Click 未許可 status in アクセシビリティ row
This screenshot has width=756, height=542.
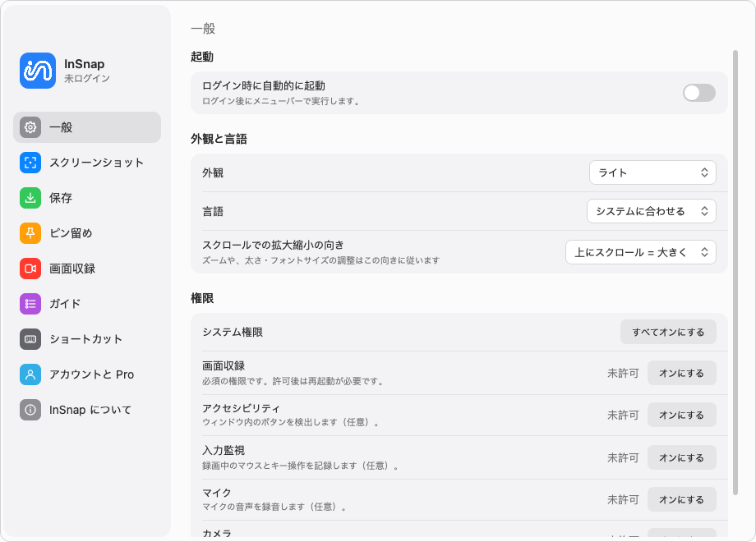coord(623,416)
